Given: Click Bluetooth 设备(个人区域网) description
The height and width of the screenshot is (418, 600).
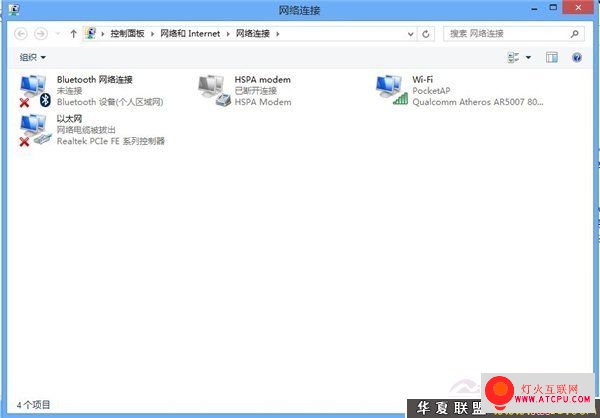Looking at the screenshot, I should 110,102.
